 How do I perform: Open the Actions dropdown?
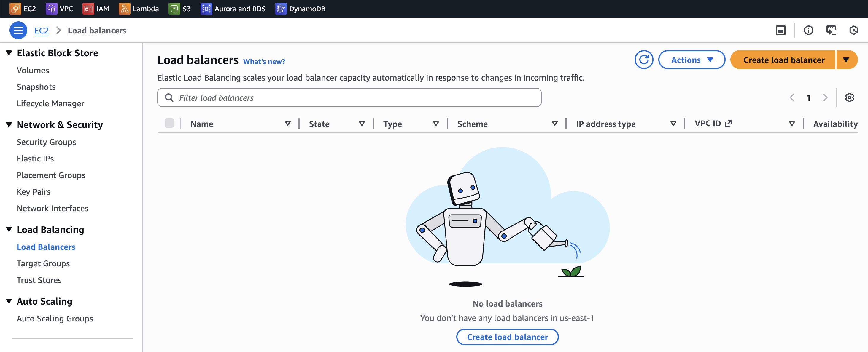point(691,60)
